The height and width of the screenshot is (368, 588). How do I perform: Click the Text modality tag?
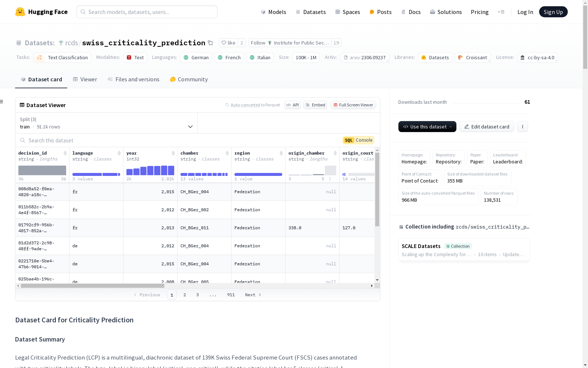[135, 57]
